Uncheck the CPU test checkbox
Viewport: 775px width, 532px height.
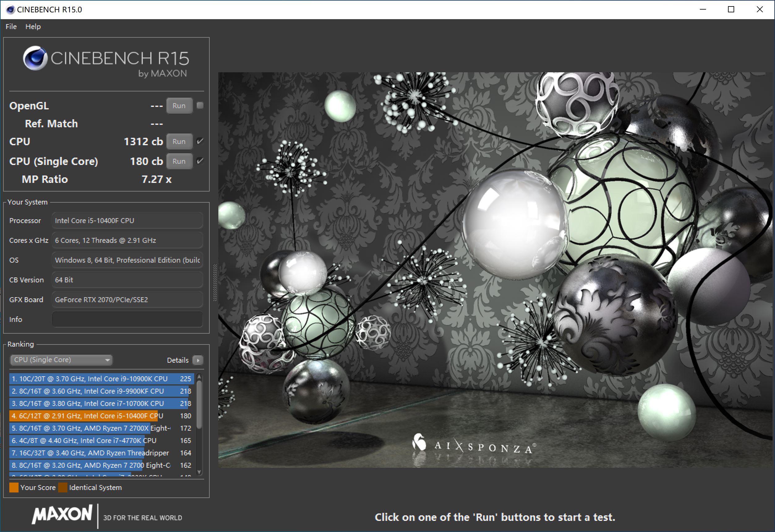tap(200, 141)
